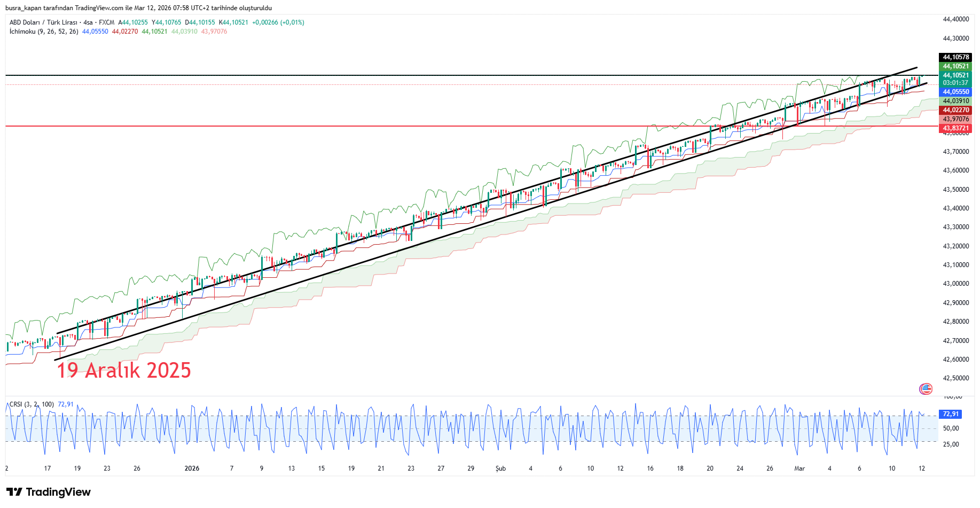Click the 2026 label on time axis
Screen dimensions: 980x508
[192, 468]
